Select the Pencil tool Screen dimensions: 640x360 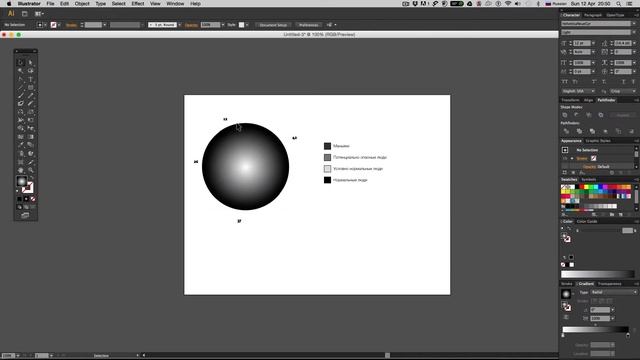pos(31,96)
